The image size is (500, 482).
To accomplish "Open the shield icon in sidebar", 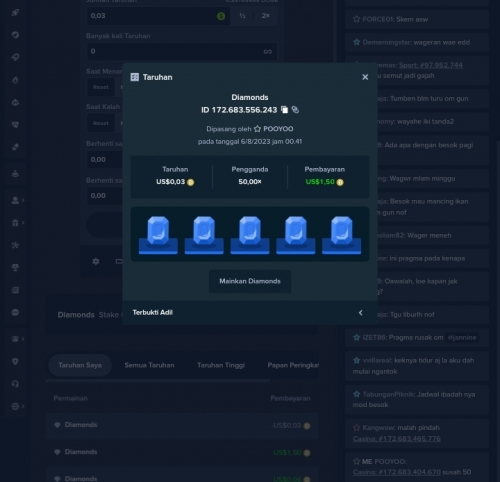I will click(15, 361).
